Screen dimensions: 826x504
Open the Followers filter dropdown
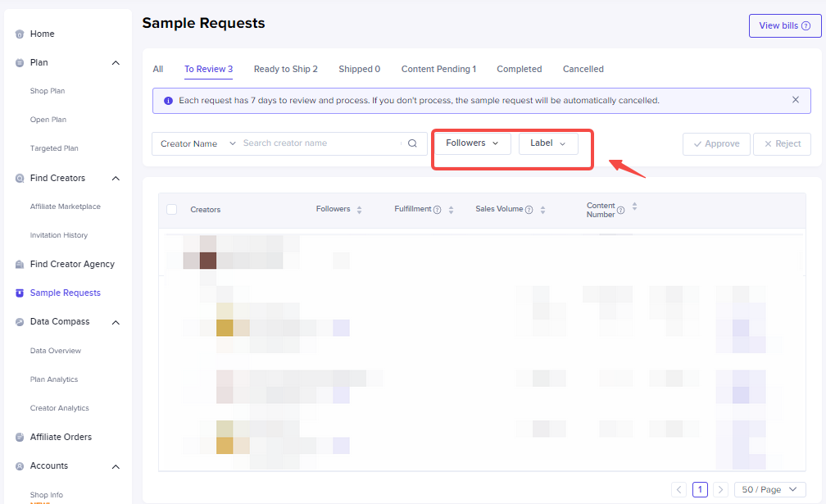(x=472, y=143)
